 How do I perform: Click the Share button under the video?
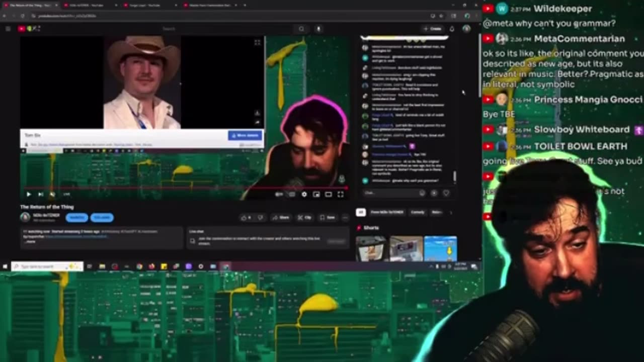[x=281, y=218]
